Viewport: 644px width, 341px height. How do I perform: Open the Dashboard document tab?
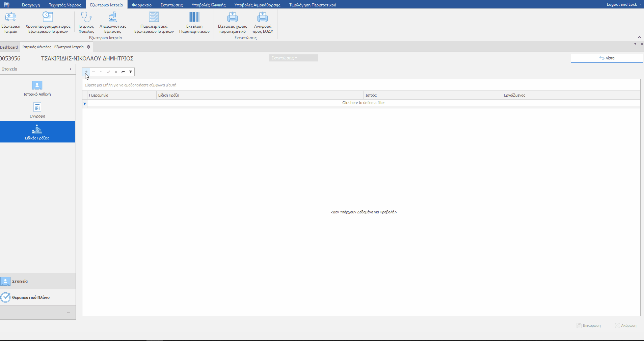point(9,47)
